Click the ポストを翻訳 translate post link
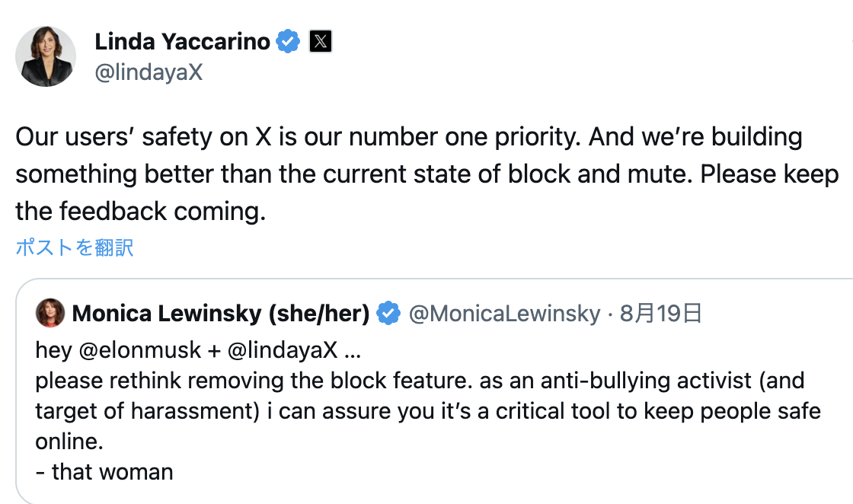The width and height of the screenshot is (853, 504). [75, 247]
